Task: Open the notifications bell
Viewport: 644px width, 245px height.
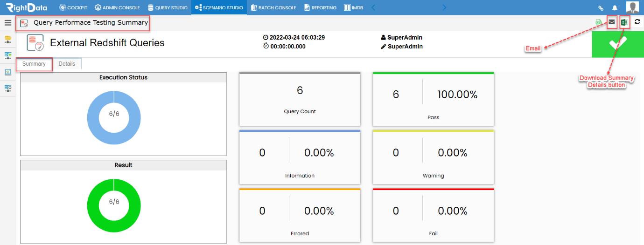Action: pos(615,8)
